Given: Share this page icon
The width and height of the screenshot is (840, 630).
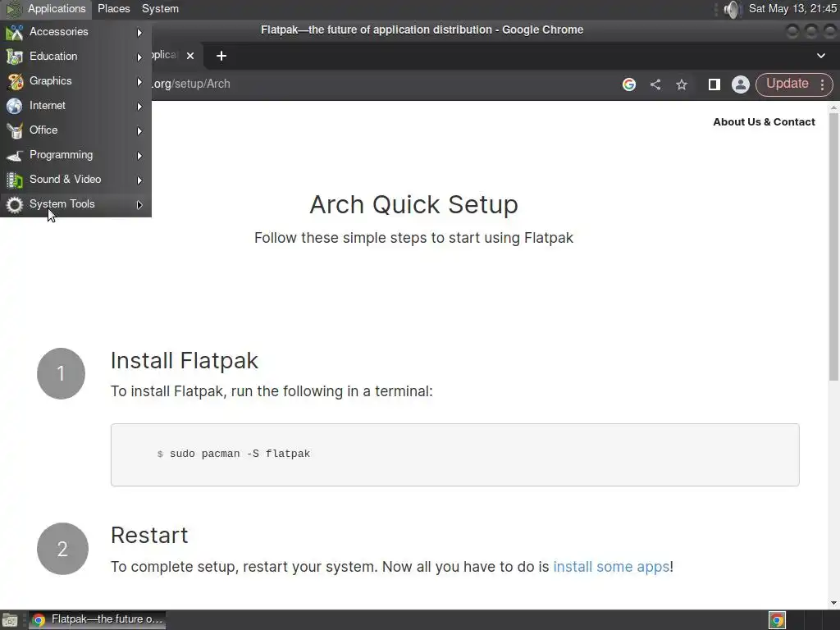Looking at the screenshot, I should (x=655, y=84).
